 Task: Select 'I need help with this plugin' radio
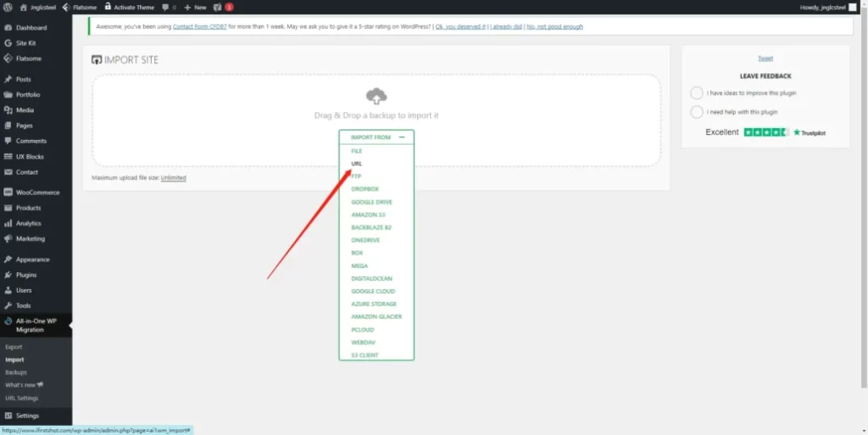tap(697, 112)
